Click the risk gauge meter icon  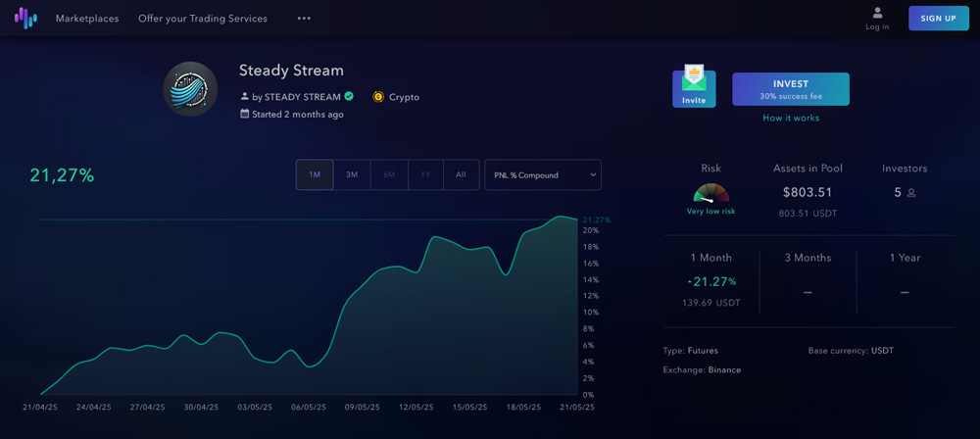tap(711, 193)
